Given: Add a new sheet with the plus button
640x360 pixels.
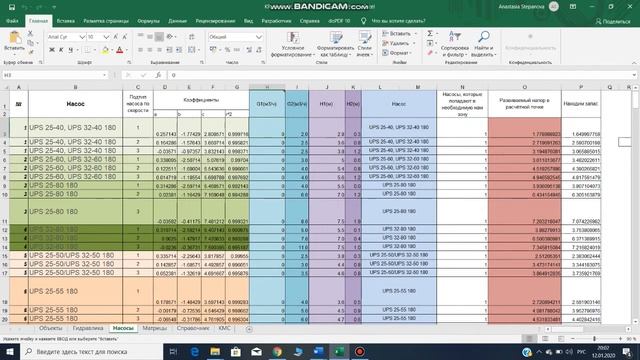Looking at the screenshot, I should (x=249, y=329).
